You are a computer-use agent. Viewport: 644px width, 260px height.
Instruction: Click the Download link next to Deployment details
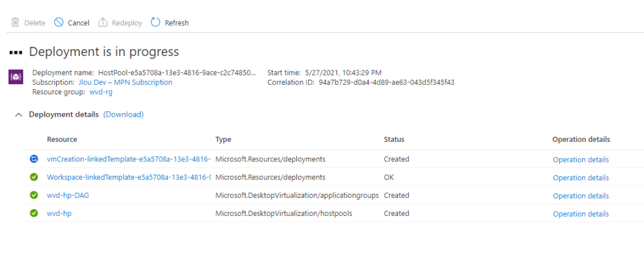click(x=123, y=114)
